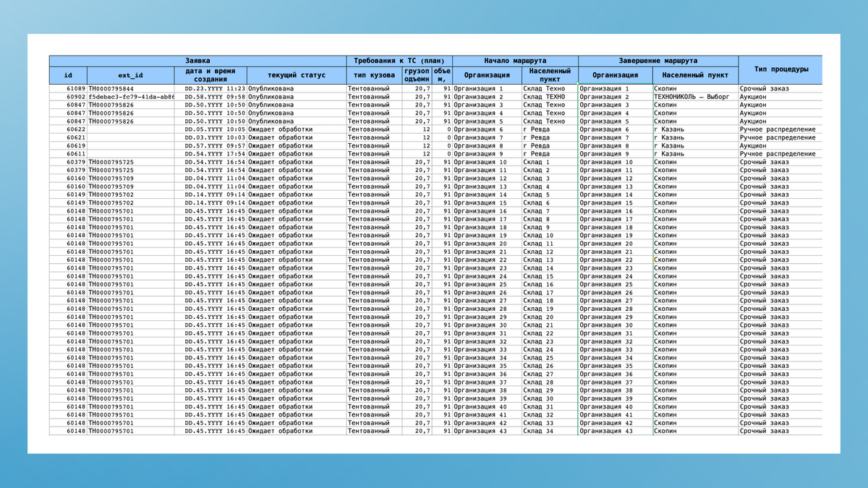868x488 pixels.
Task: Select "Организация 9" under Завершение маршрута
Action: (615, 154)
